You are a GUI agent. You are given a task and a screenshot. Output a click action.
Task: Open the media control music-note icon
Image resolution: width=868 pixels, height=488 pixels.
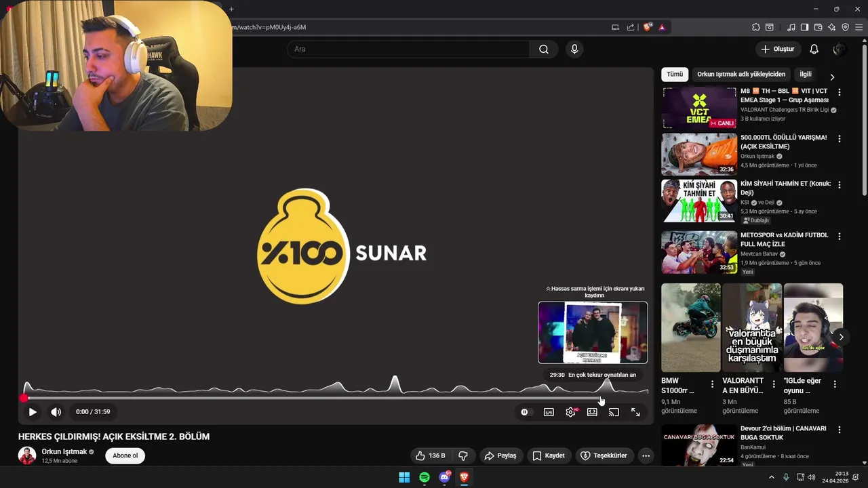coord(791,27)
